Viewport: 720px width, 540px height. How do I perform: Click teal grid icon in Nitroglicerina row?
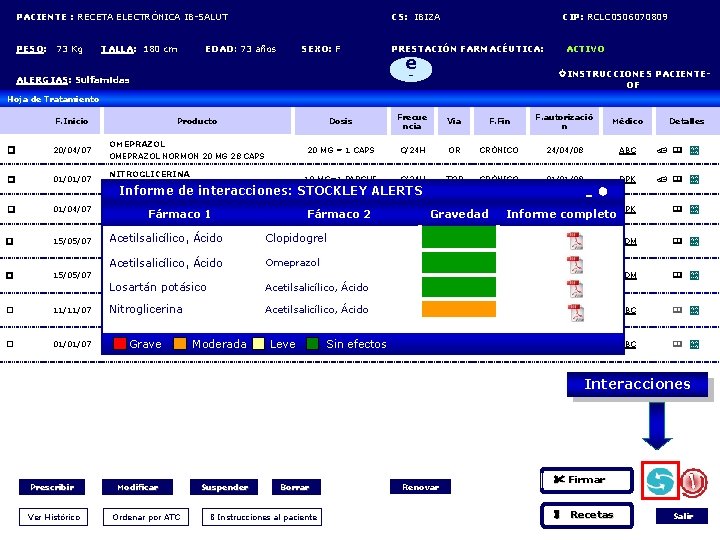tap(694, 179)
